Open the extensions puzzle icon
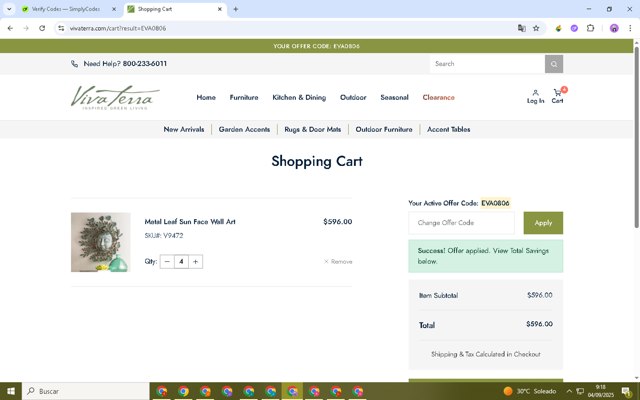Screen dimensions: 640x400 (x=591, y=28)
